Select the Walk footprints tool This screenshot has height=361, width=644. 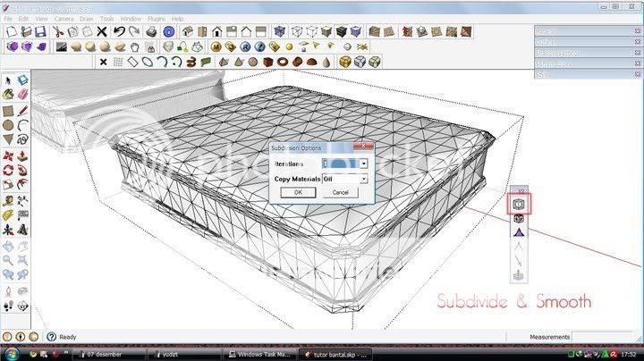click(8, 306)
